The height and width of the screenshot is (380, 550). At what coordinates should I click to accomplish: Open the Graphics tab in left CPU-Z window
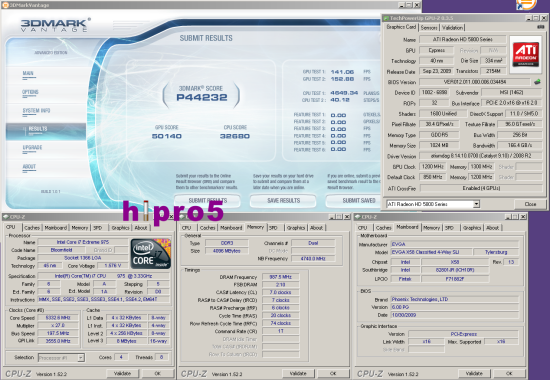click(x=120, y=228)
